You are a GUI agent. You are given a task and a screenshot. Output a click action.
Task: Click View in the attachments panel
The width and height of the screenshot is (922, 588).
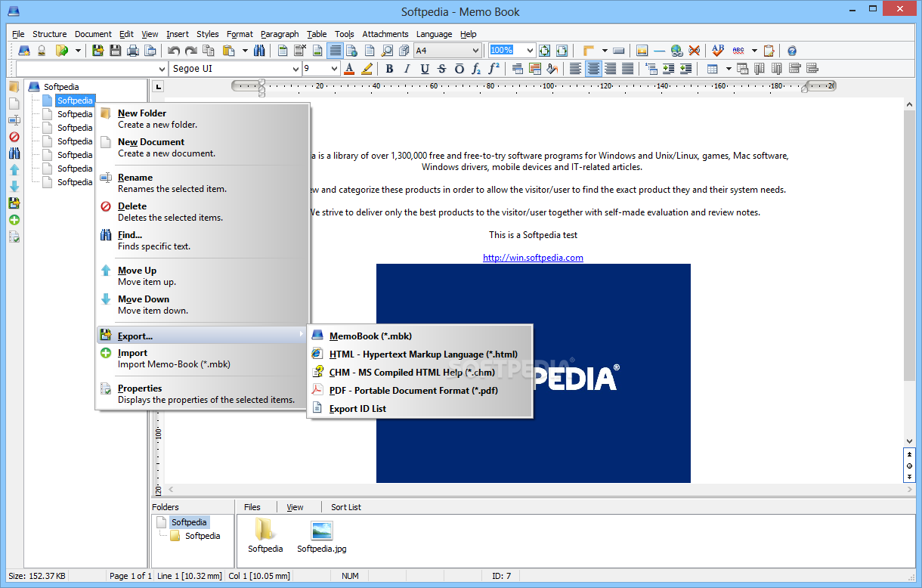point(295,507)
